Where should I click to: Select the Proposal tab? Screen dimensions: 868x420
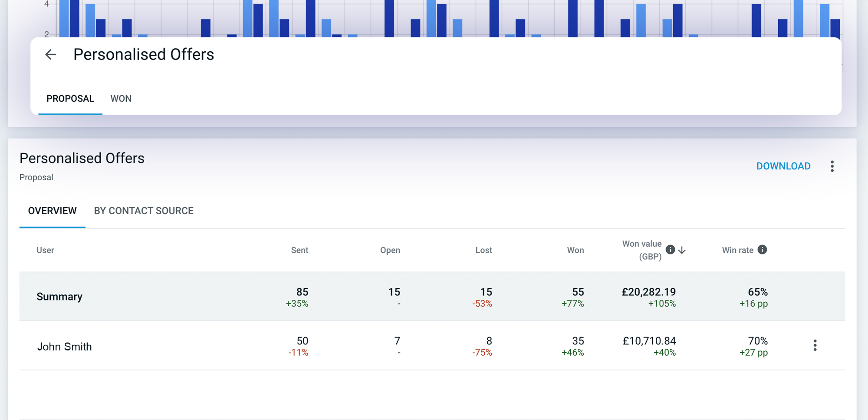pos(70,99)
